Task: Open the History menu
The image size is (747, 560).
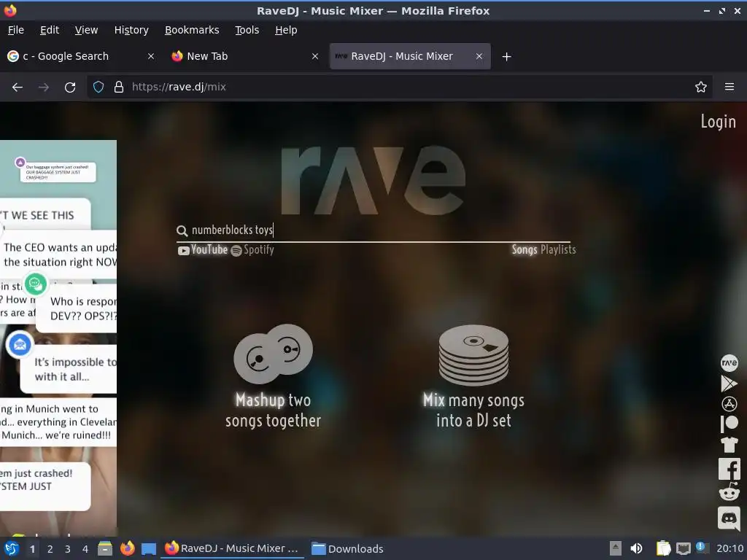Action: (131, 30)
